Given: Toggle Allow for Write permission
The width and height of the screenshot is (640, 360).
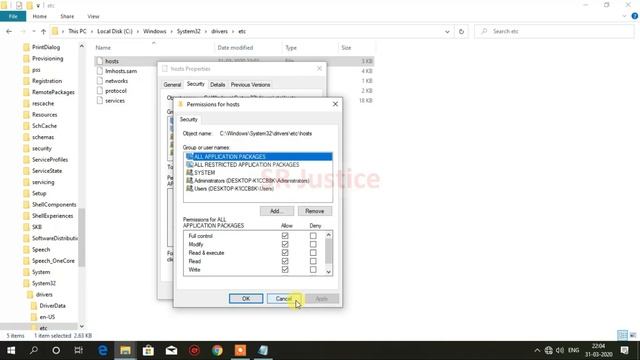Looking at the screenshot, I should pyautogui.click(x=285, y=269).
